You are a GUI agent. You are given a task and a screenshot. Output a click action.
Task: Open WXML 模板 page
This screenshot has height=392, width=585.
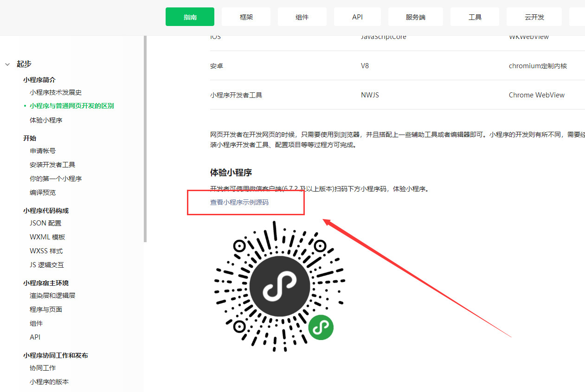click(x=47, y=237)
